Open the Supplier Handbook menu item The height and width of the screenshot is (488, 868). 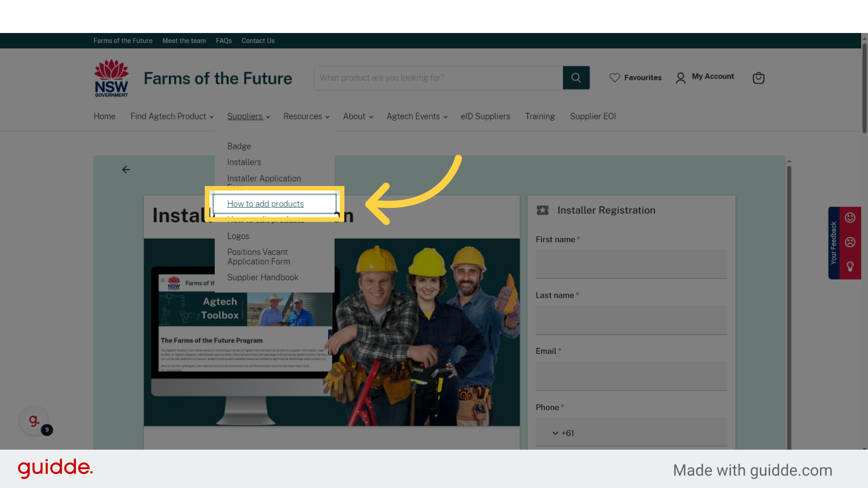263,277
